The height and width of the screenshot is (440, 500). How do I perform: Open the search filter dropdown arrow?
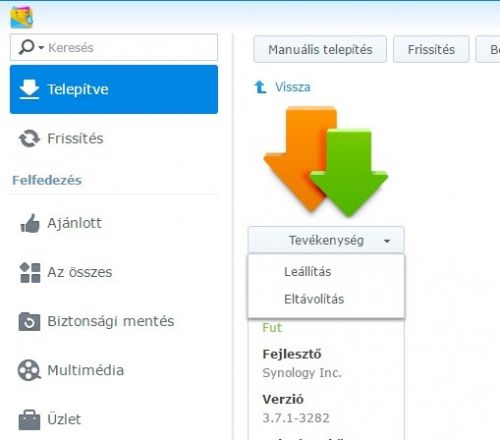41,48
